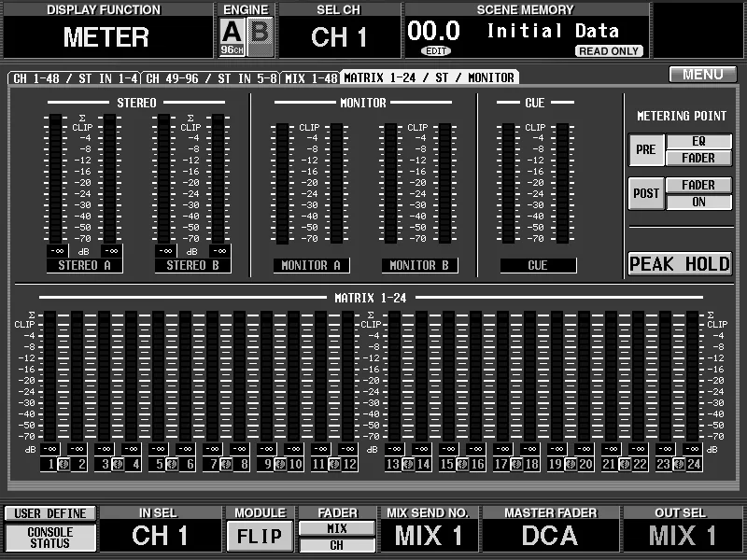
Task: Click the OUT SEL MIX 1 field
Action: pyautogui.click(x=682, y=535)
